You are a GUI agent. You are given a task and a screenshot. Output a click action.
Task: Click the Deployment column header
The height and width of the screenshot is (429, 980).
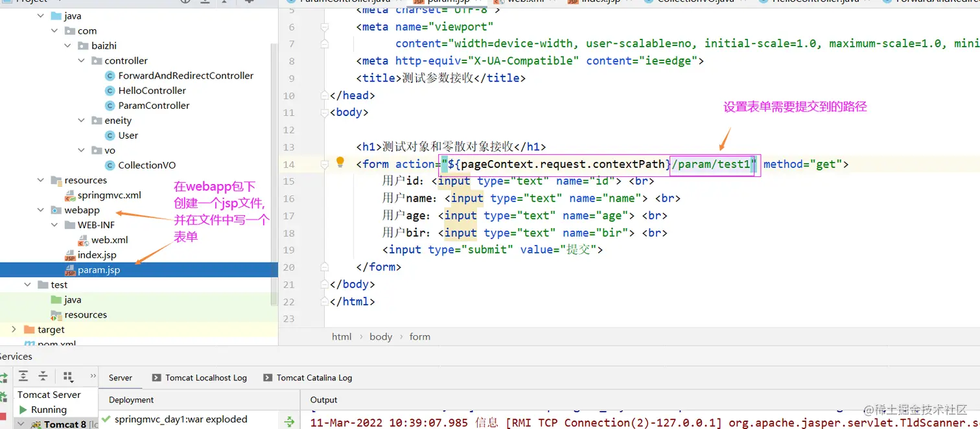click(132, 400)
